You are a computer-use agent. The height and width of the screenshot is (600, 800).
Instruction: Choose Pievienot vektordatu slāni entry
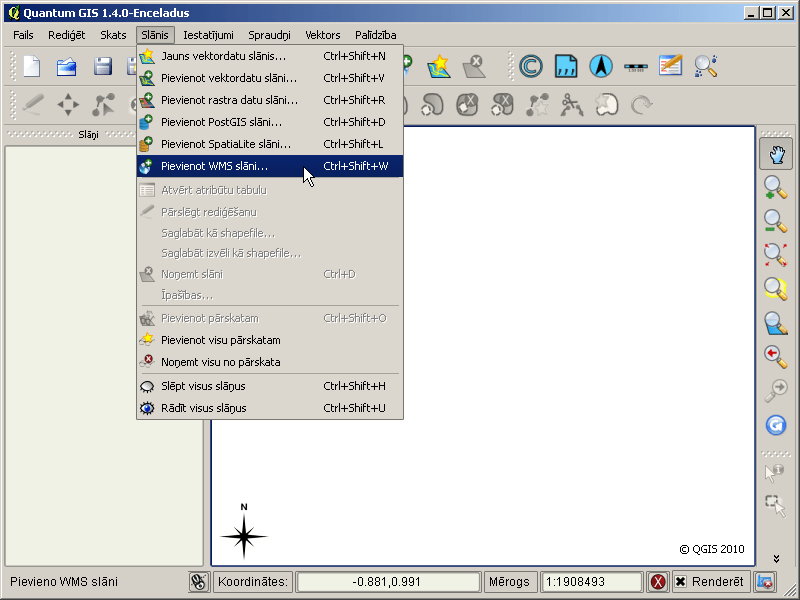[x=270, y=78]
